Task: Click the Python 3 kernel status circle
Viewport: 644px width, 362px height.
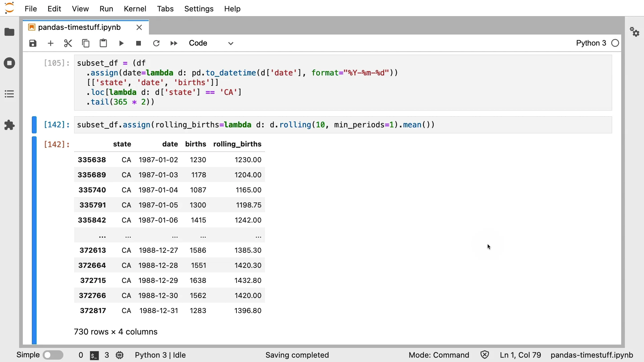Action: [x=615, y=43]
